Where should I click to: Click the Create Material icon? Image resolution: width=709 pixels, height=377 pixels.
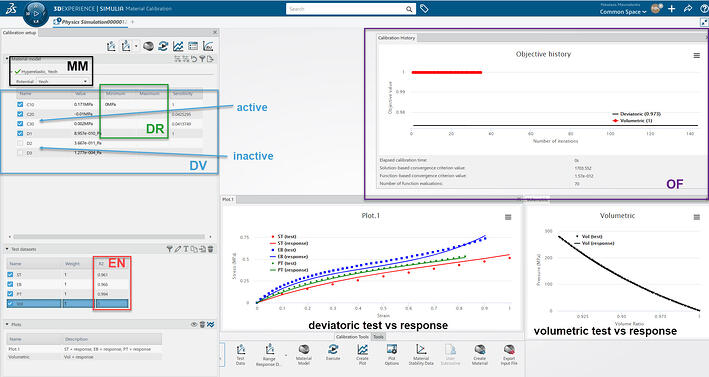click(x=480, y=354)
